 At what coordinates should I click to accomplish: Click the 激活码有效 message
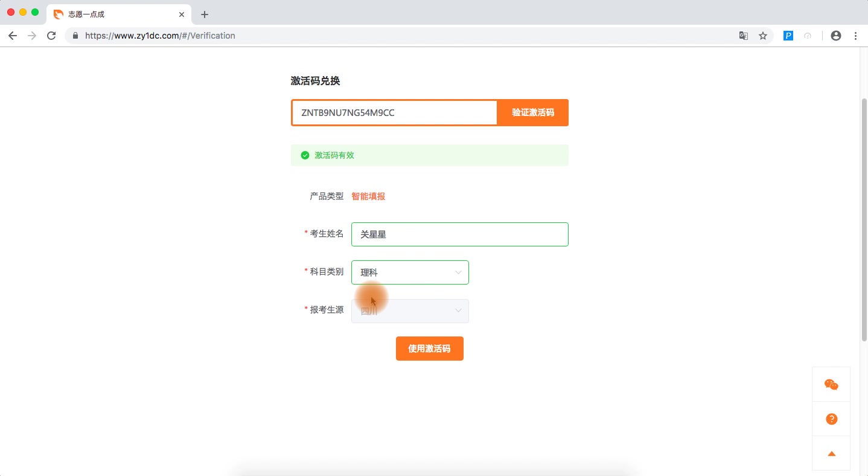[334, 155]
